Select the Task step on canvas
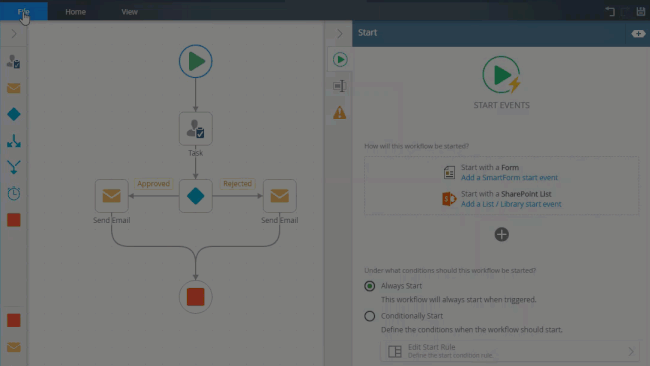The image size is (650, 366). pos(196,129)
